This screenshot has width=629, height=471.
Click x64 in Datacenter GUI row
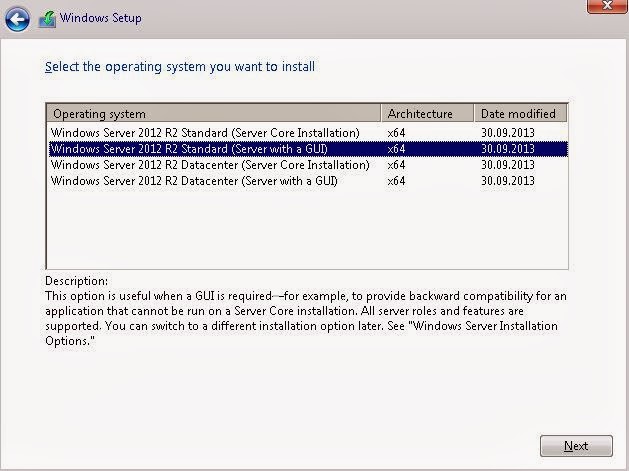pos(396,181)
